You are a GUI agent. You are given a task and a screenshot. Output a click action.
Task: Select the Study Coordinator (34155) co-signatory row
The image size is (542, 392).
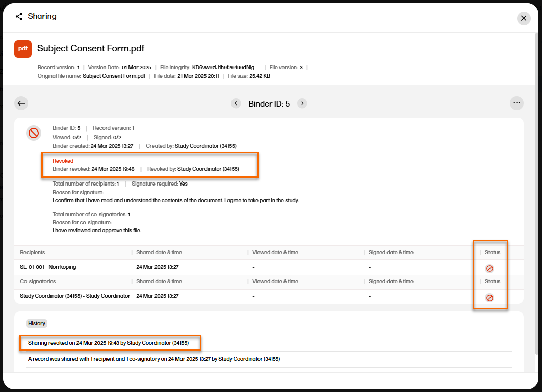tap(75, 296)
